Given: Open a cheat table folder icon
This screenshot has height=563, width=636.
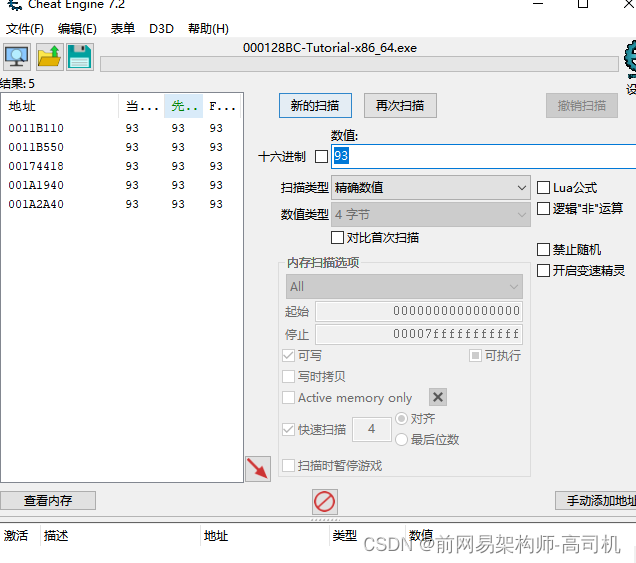Looking at the screenshot, I should tap(49, 57).
